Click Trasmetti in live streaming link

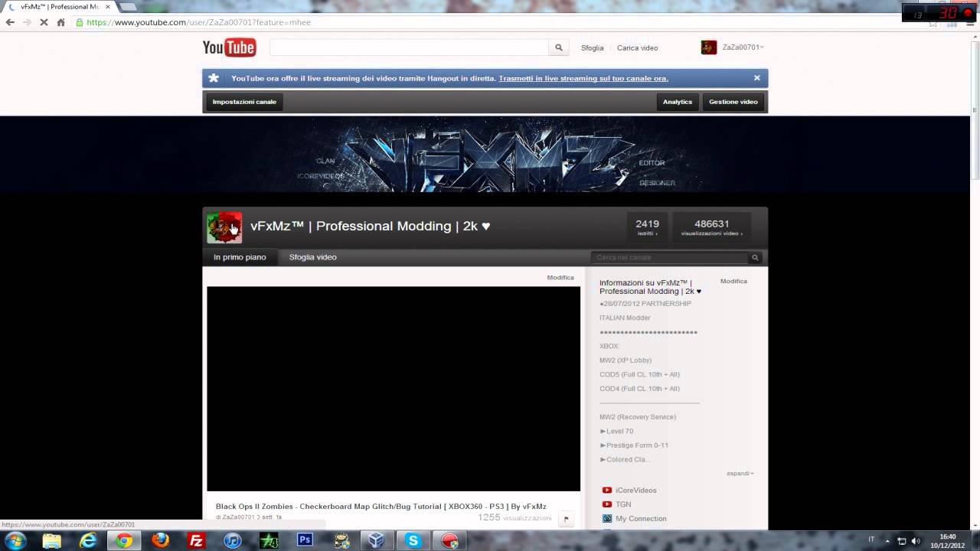(x=583, y=78)
